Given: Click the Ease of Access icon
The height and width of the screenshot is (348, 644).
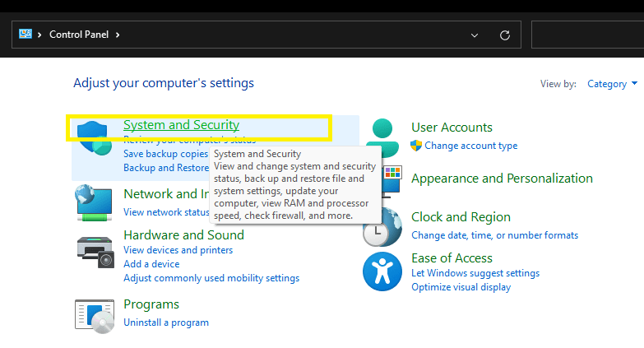Looking at the screenshot, I should click(x=382, y=271).
